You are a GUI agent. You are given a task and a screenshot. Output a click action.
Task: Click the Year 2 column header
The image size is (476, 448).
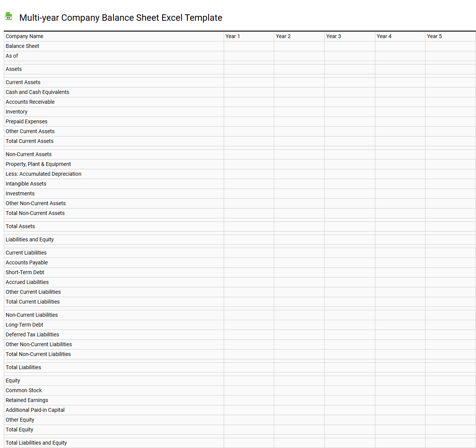[283, 36]
